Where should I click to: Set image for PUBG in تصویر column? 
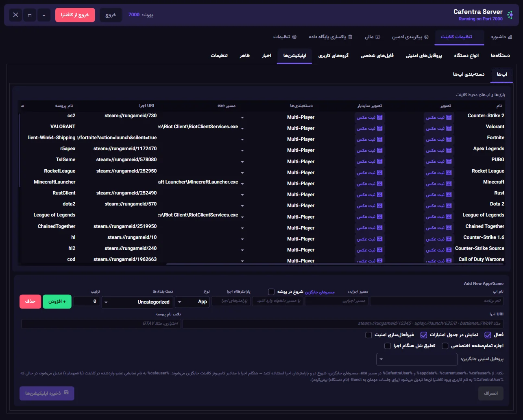(439, 162)
